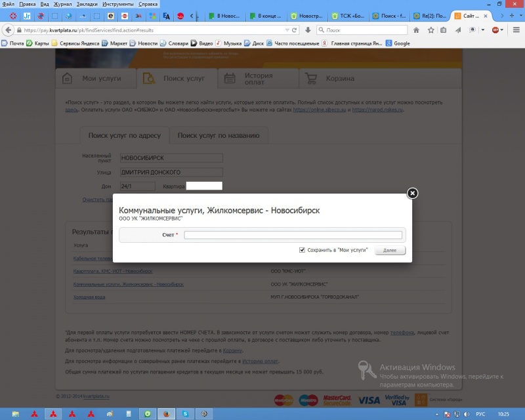Open the Firefox hamburger menu

[516, 30]
